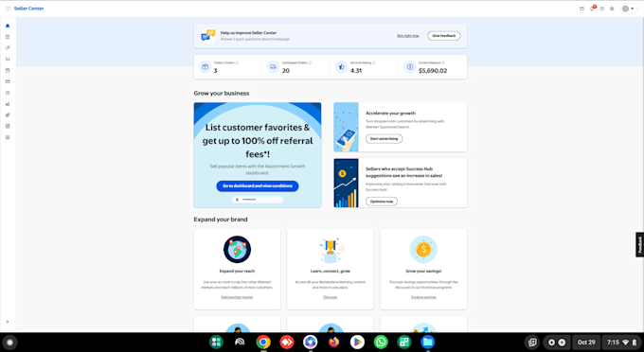Click the Expand your reach globe icon
This screenshot has width=644, height=352.
pyautogui.click(x=237, y=250)
